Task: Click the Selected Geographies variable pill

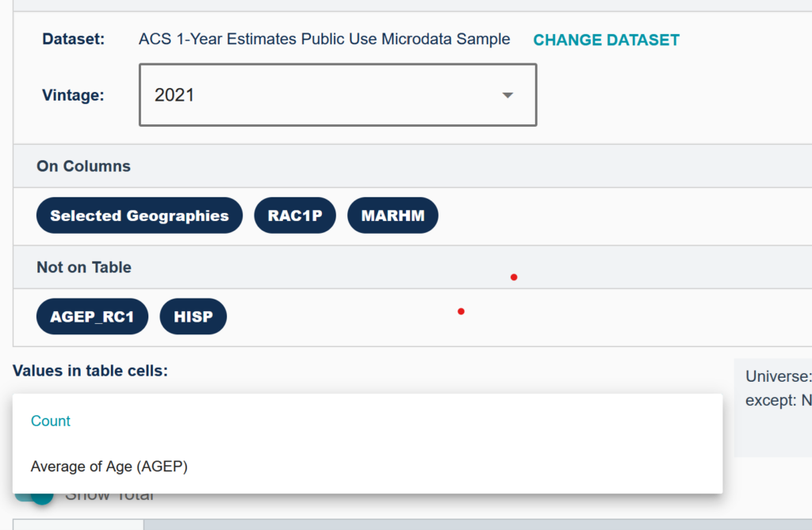Action: [x=139, y=215]
